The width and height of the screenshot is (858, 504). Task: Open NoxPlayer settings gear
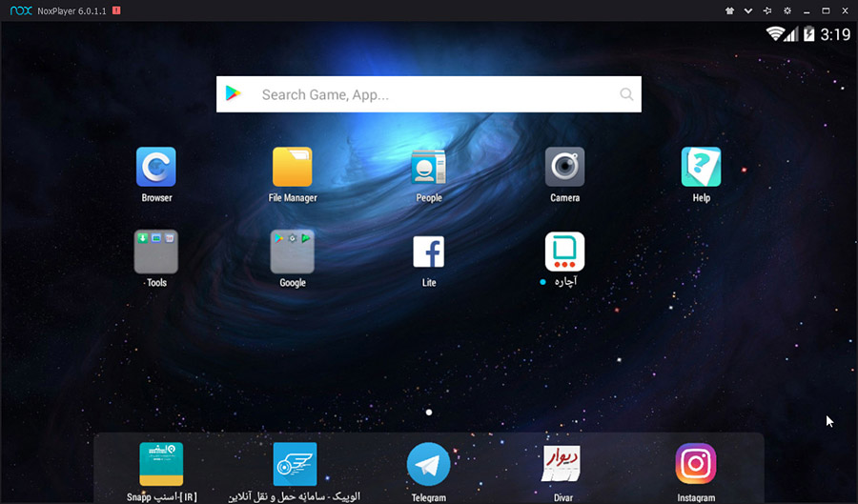click(787, 10)
